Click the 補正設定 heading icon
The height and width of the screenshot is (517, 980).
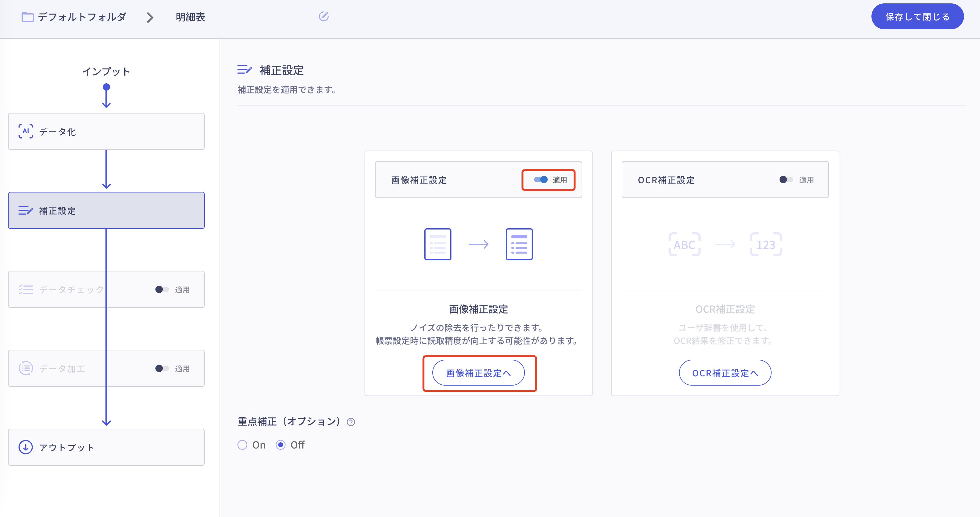[245, 70]
